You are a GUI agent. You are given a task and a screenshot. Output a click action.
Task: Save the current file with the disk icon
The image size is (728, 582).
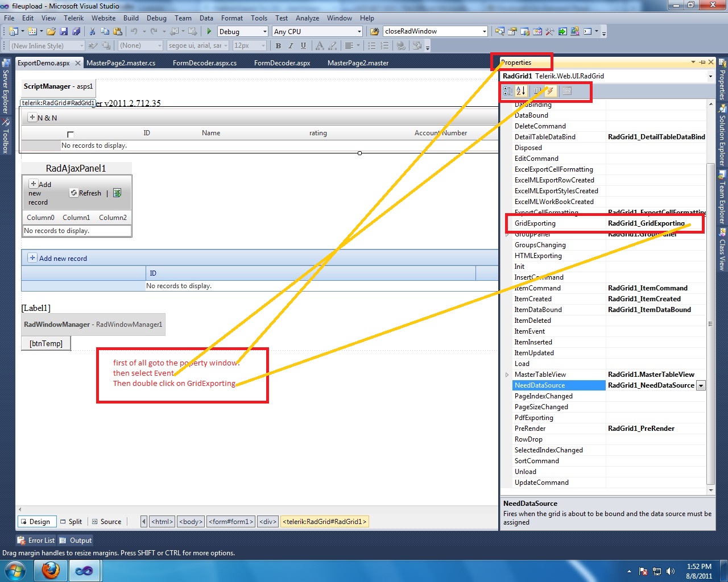pyautogui.click(x=64, y=32)
